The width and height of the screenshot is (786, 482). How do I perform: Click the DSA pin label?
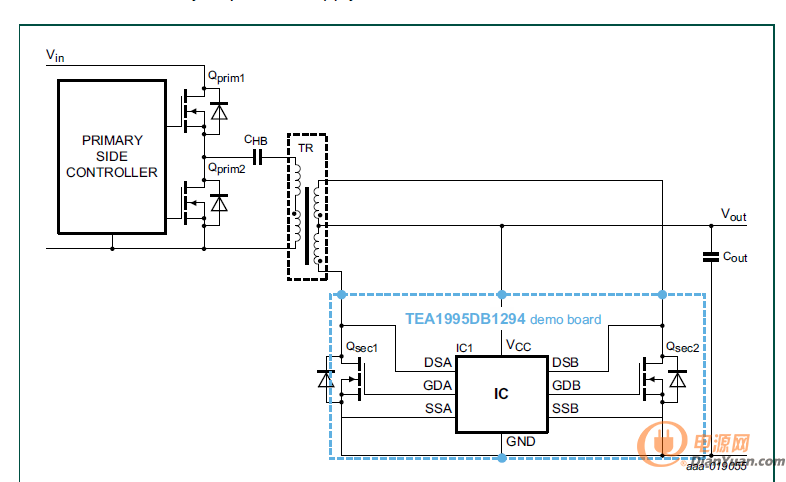[x=438, y=362]
